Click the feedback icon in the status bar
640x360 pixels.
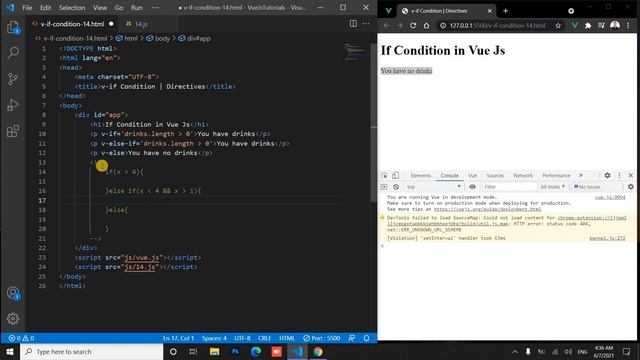[351, 338]
